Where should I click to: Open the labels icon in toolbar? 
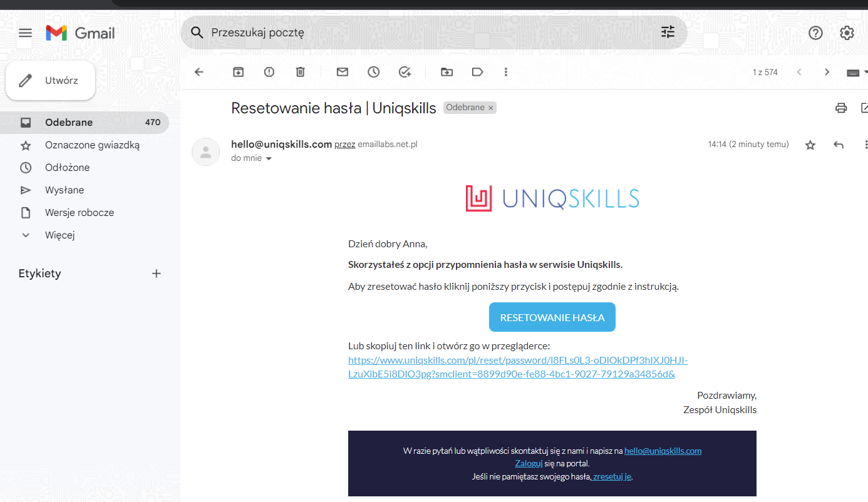(x=477, y=72)
